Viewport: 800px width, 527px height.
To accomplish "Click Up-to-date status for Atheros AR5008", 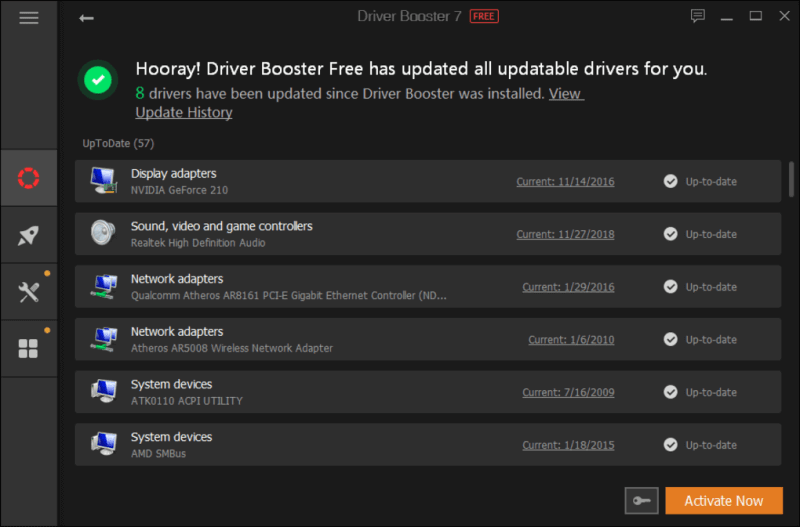I will click(711, 340).
